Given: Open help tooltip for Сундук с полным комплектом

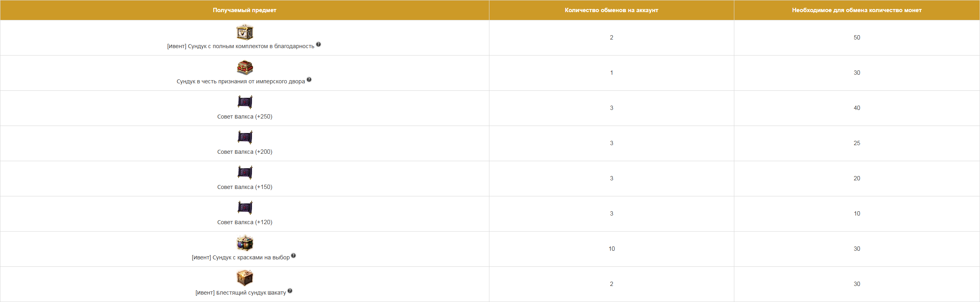Looking at the screenshot, I should (318, 45).
